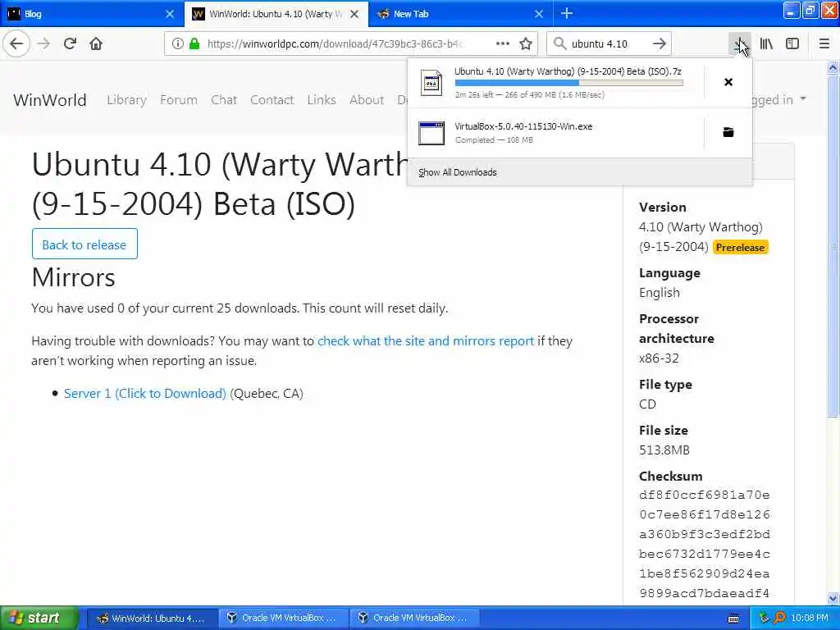This screenshot has width=840, height=630.
Task: Open check what the site and mirrors report link
Action: (426, 340)
